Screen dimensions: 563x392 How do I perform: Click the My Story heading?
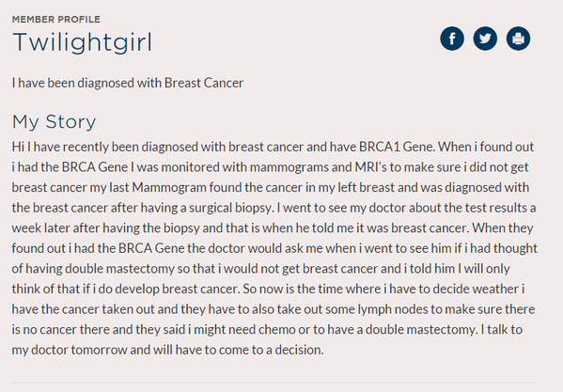(x=55, y=122)
